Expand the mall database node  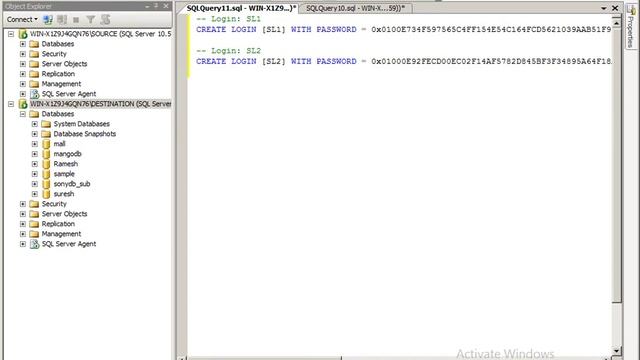pos(35,144)
